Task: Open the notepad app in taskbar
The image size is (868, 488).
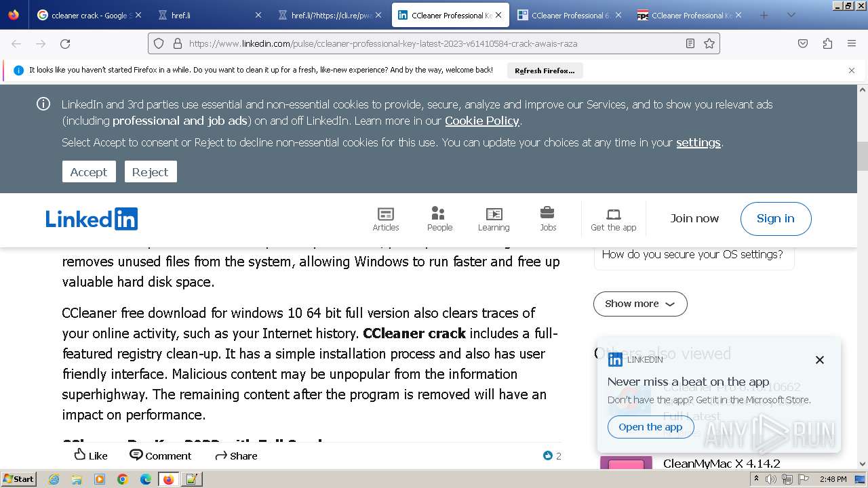Action: [x=192, y=479]
